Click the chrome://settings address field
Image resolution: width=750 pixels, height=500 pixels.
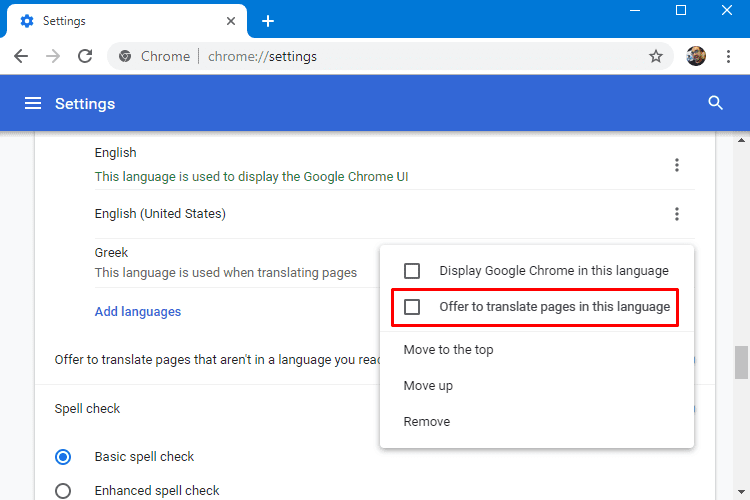tap(391, 56)
